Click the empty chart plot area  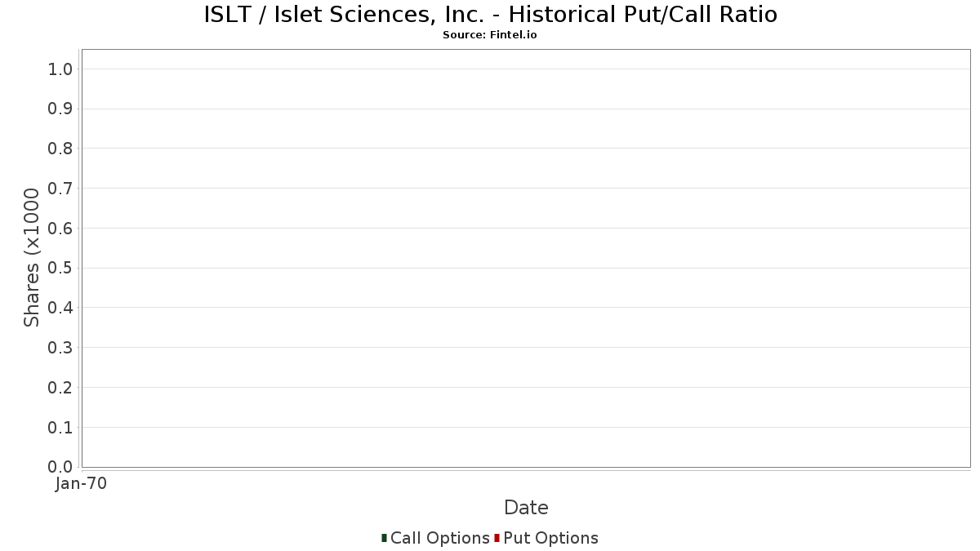tap(526, 258)
